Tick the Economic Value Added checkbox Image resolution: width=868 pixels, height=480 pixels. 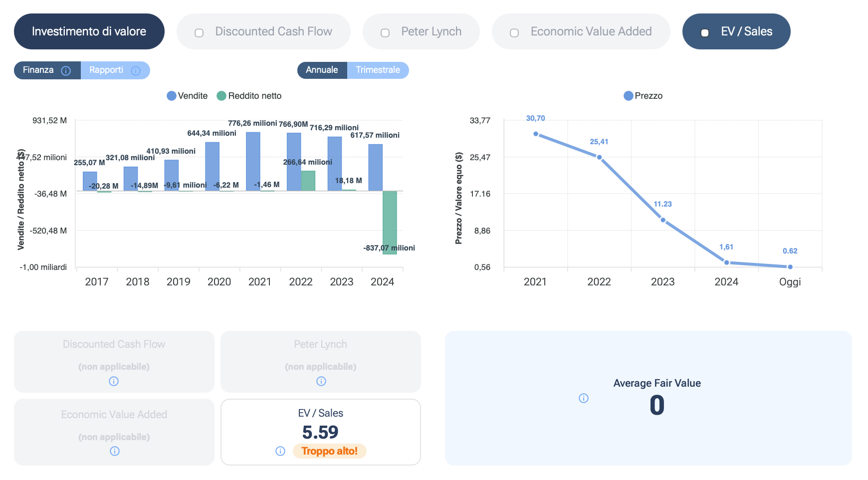pos(514,33)
